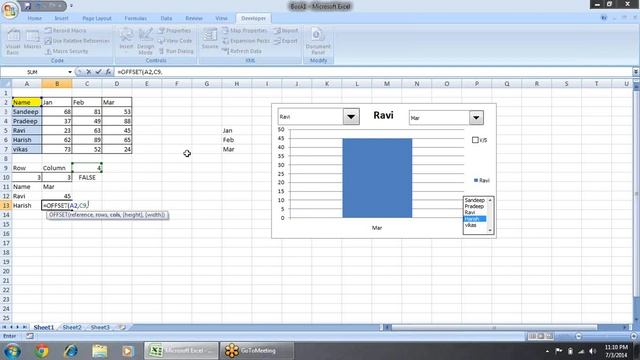
Task: Switch to the Home tab
Action: click(x=35, y=18)
